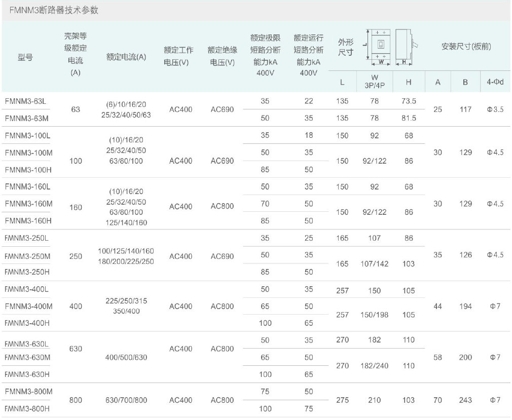Choose the FMNM3-400M model entry
This screenshot has width=512, height=420.
tap(28, 306)
